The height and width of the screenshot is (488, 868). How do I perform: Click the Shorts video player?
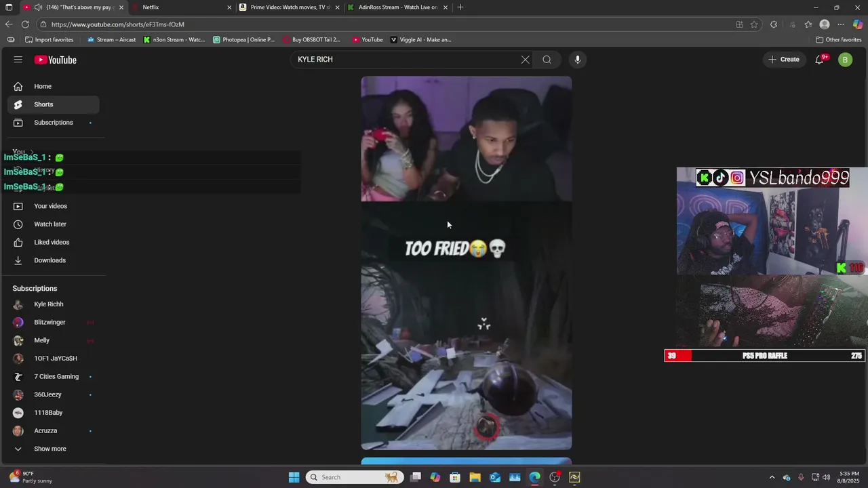coord(467,263)
